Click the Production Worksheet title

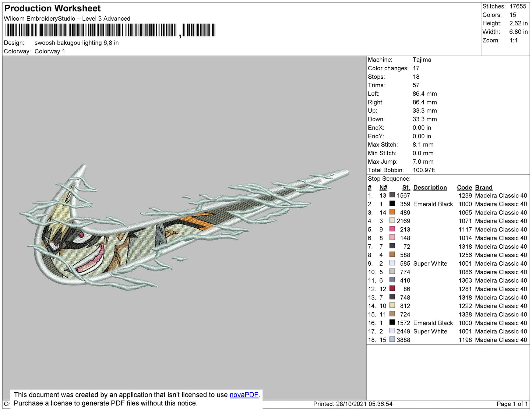[x=53, y=8]
